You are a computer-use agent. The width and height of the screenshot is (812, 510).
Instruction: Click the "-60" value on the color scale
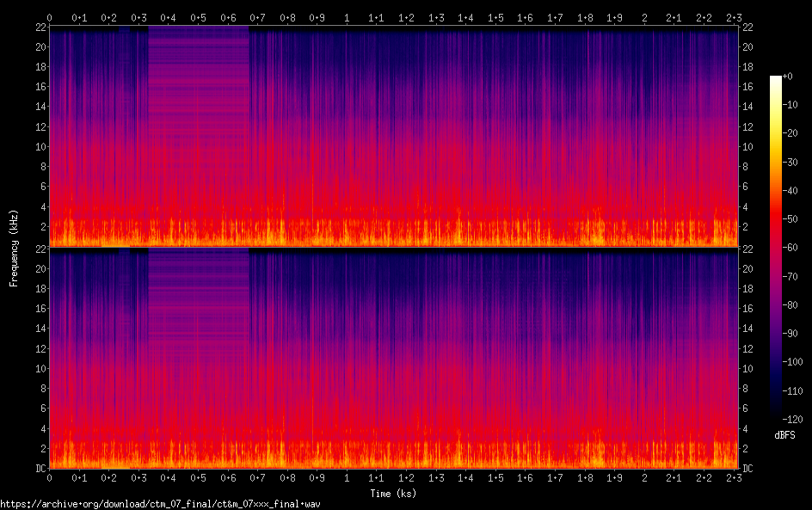click(x=790, y=248)
